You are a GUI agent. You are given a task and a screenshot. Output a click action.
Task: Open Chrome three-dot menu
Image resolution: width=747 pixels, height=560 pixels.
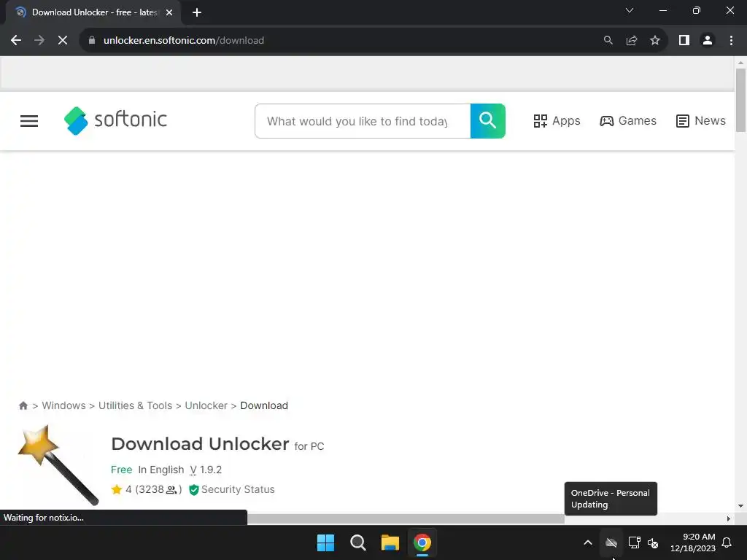coord(731,41)
